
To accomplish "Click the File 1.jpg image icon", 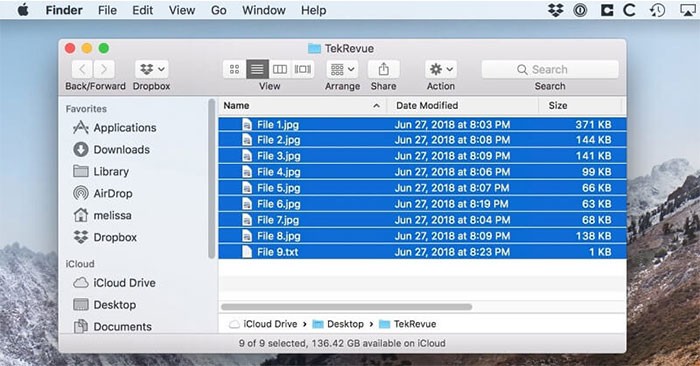I will pyautogui.click(x=247, y=125).
